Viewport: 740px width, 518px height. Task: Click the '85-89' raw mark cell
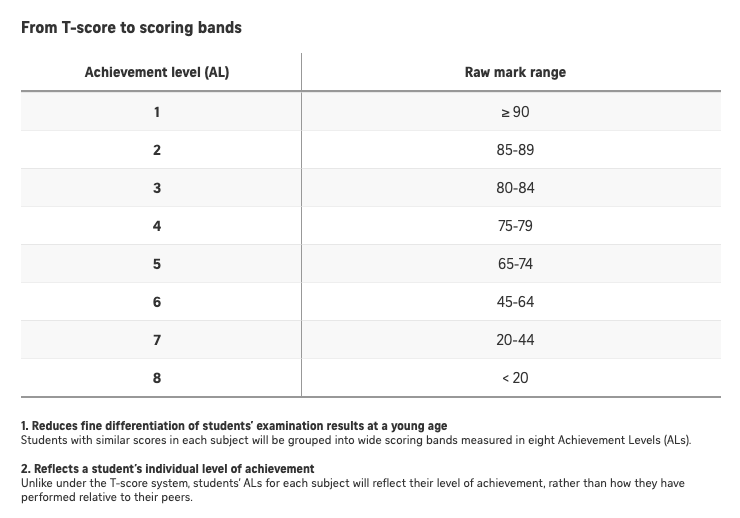point(515,150)
